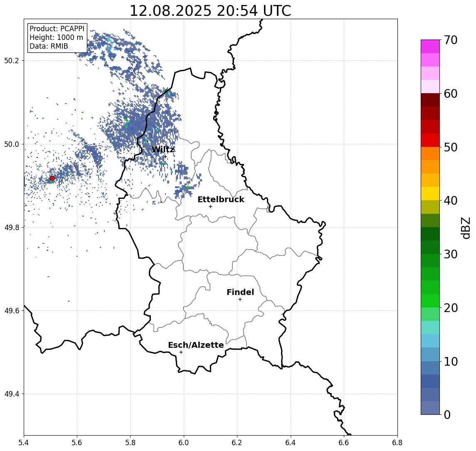This screenshot has height=451, width=476.
Task: Click the latitude tick label 49.4
Action: (12, 394)
